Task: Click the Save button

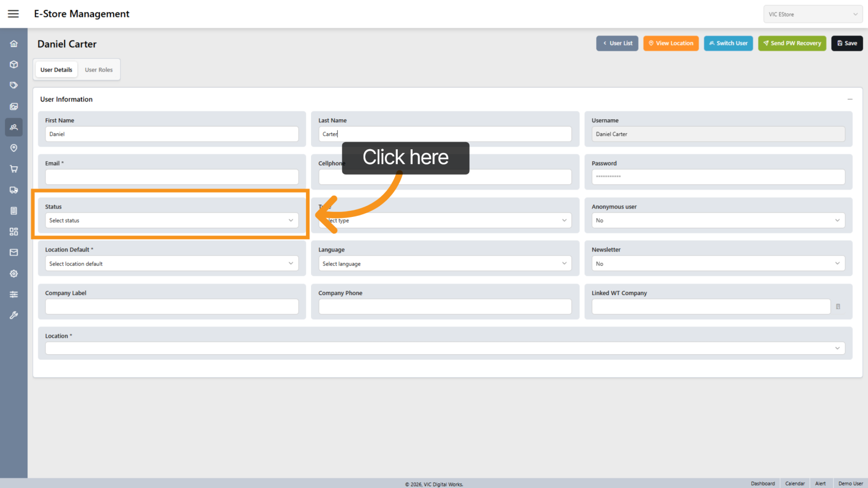Action: coord(846,43)
